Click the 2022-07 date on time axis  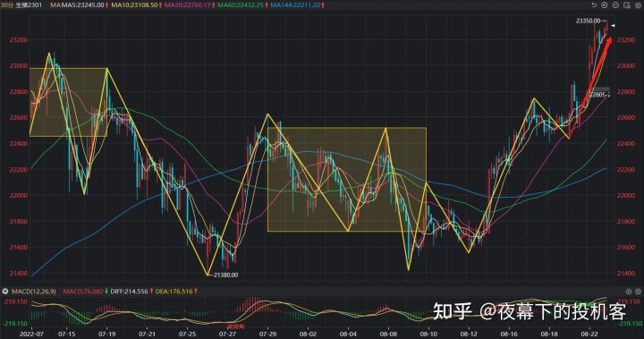tap(31, 334)
